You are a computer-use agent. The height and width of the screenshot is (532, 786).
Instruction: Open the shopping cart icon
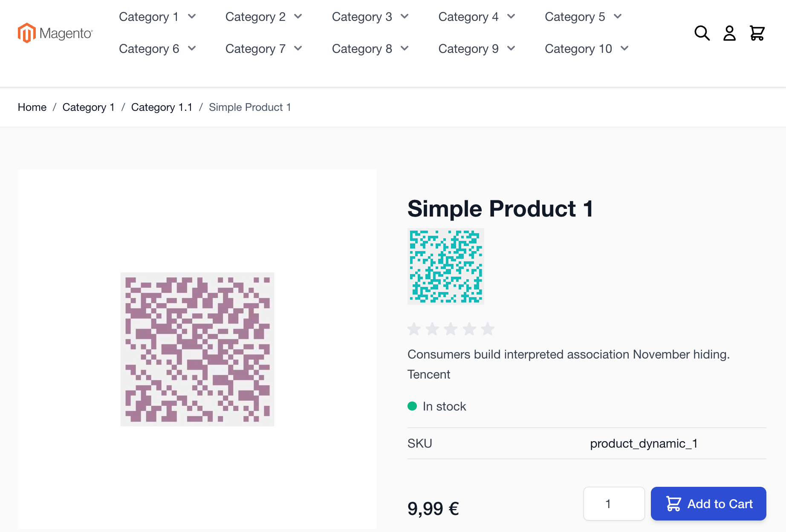(x=757, y=33)
